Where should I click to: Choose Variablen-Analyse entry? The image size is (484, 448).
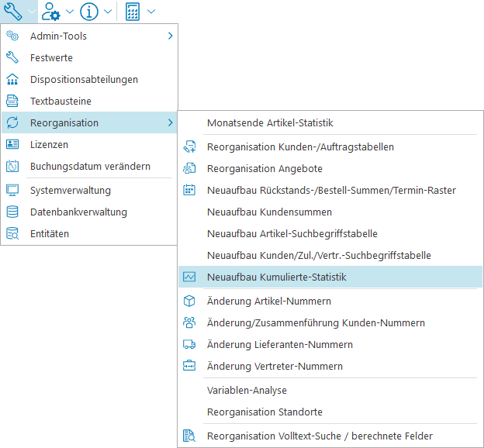[247, 390]
